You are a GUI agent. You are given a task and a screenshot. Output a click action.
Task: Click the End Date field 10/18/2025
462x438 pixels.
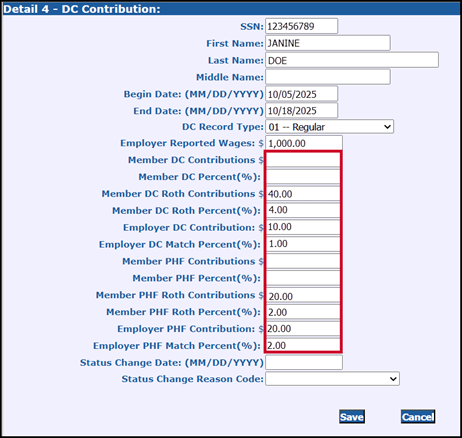301,111
